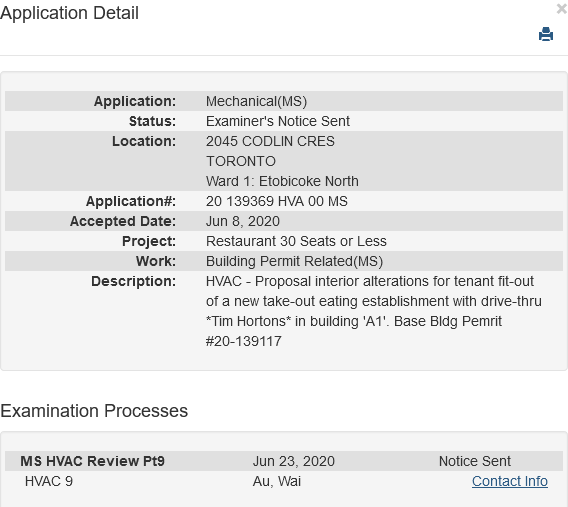
Task: Click the Examination Processes heading
Action: [94, 411]
